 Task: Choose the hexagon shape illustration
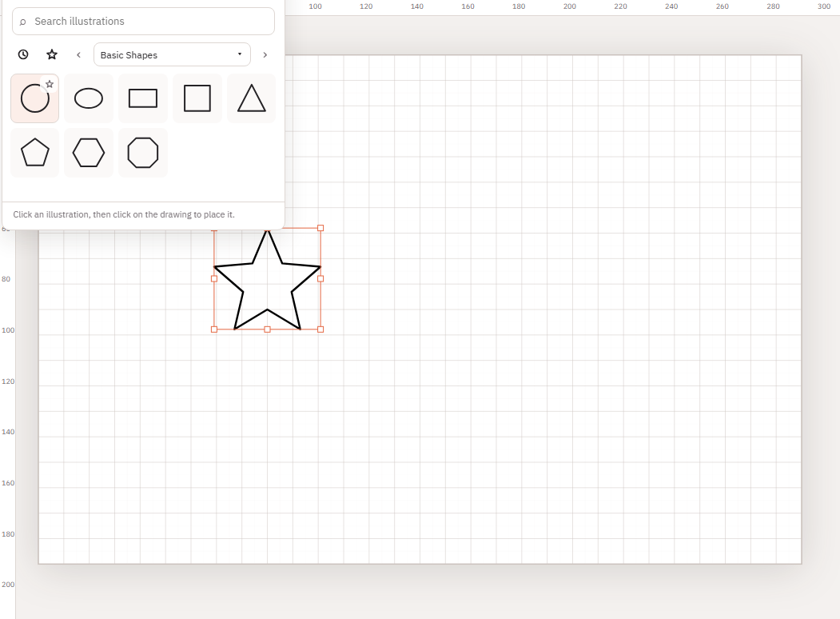point(89,153)
